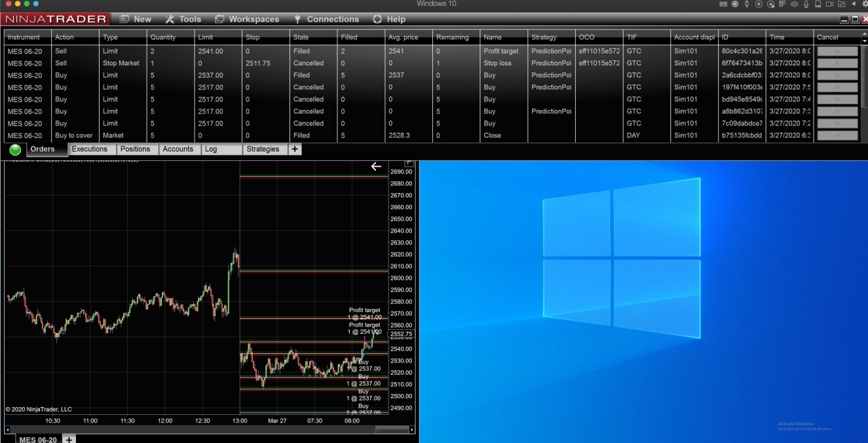Click the Windows 10 VM window title
Screen dimensions: 868x443
click(436, 4)
